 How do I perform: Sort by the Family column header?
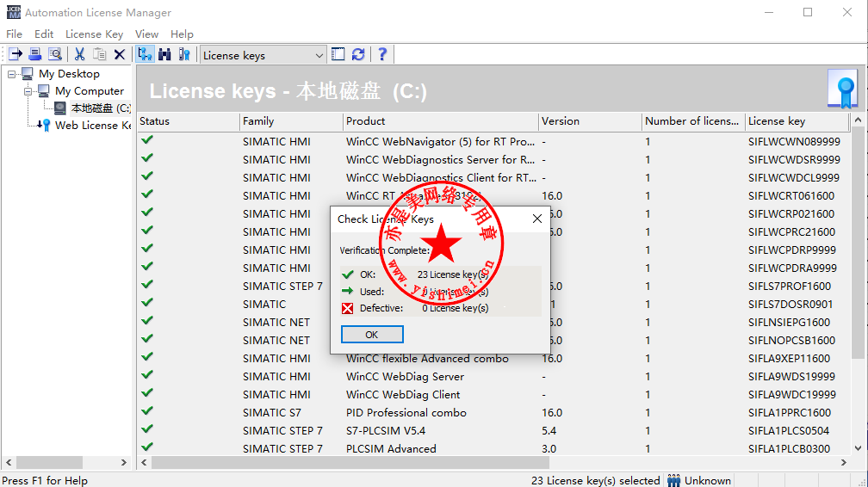[291, 121]
